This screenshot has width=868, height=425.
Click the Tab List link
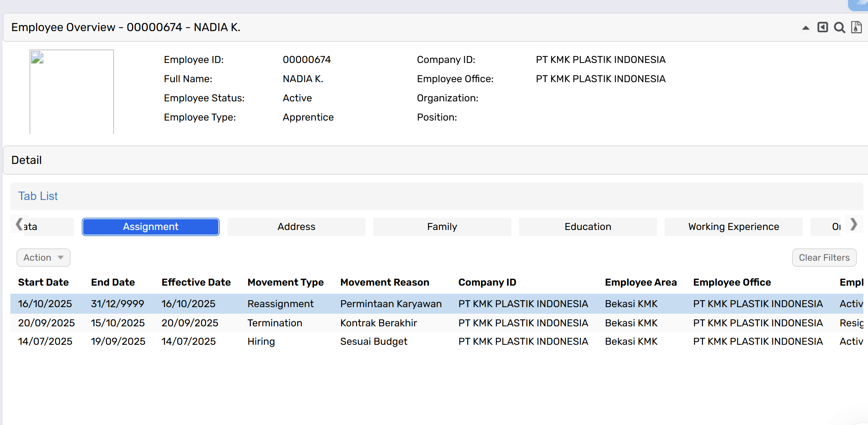point(38,196)
